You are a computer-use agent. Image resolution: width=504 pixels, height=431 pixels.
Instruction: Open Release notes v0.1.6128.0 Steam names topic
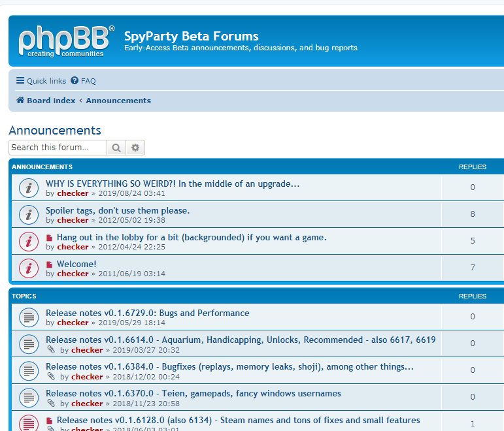pos(239,420)
